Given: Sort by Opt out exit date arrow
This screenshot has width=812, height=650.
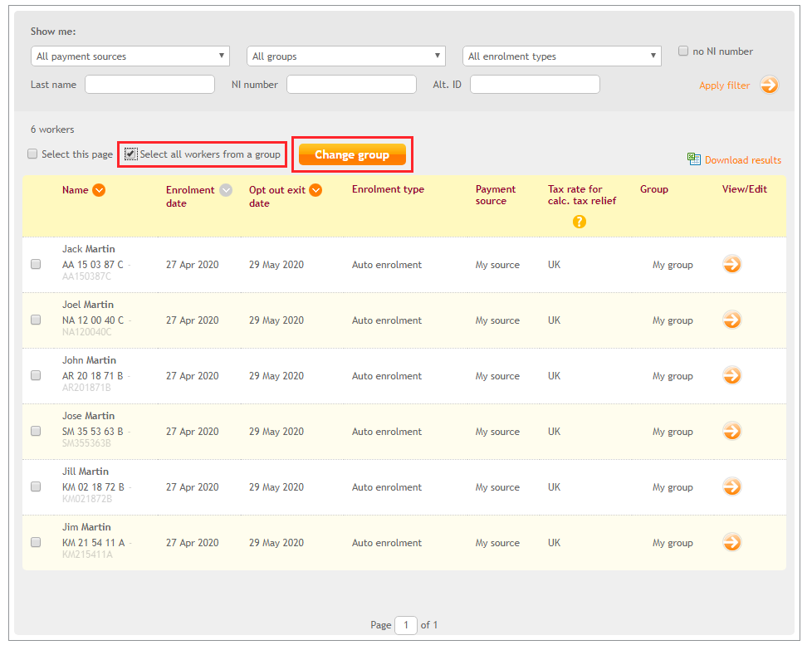Looking at the screenshot, I should click(316, 190).
